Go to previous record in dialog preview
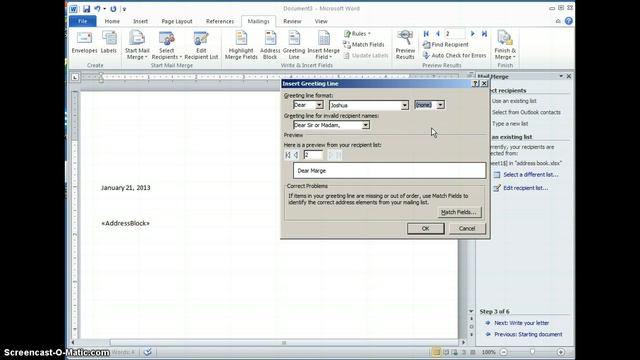This screenshot has width=640, height=360. (x=296, y=155)
